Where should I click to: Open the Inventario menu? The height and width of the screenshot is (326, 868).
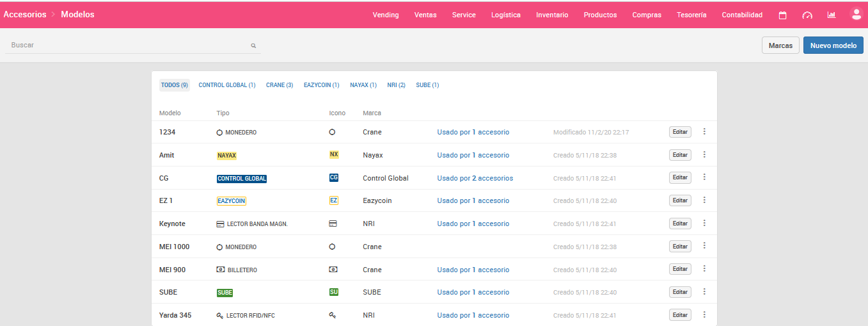click(x=552, y=15)
